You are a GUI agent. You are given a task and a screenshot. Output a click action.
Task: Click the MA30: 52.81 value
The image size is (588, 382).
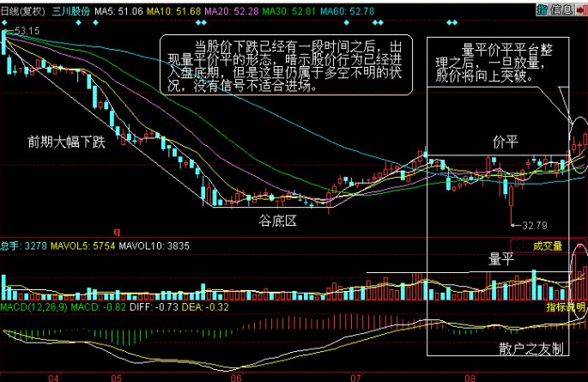click(288, 11)
